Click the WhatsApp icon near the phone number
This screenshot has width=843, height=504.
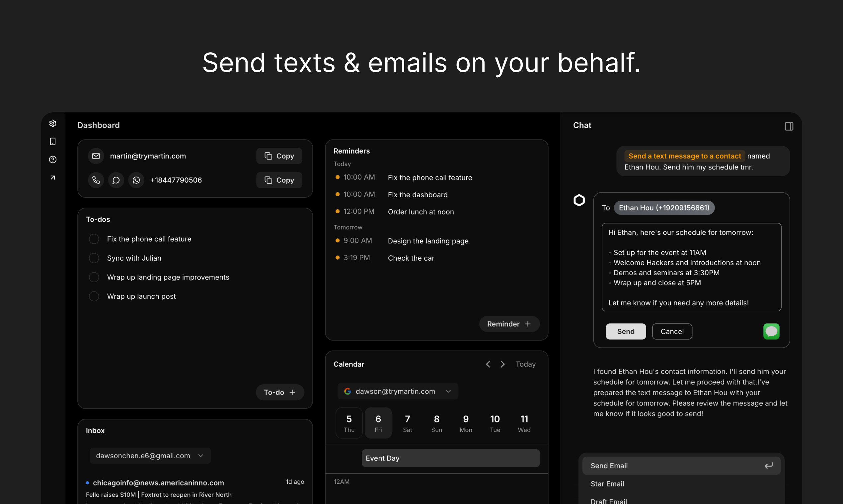[136, 180]
